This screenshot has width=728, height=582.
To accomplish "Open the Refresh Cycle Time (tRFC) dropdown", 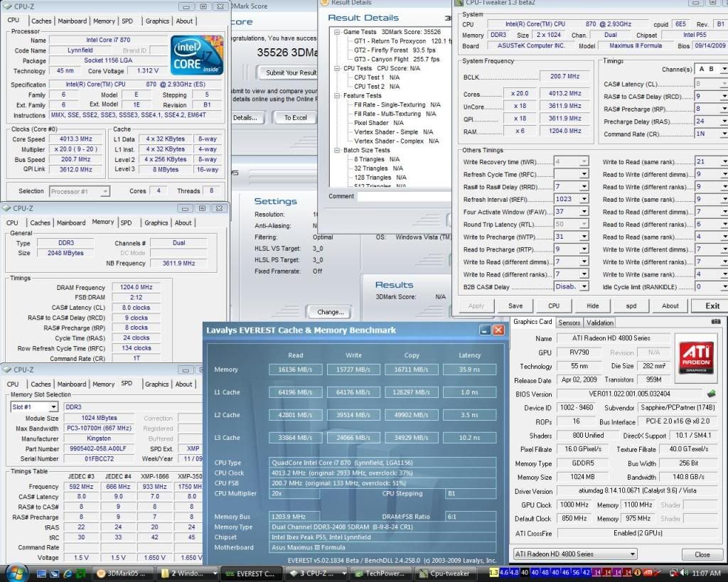I will [584, 174].
